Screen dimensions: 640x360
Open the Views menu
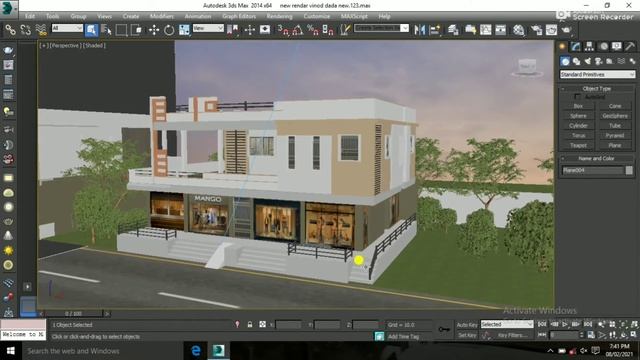pyautogui.click(x=104, y=16)
